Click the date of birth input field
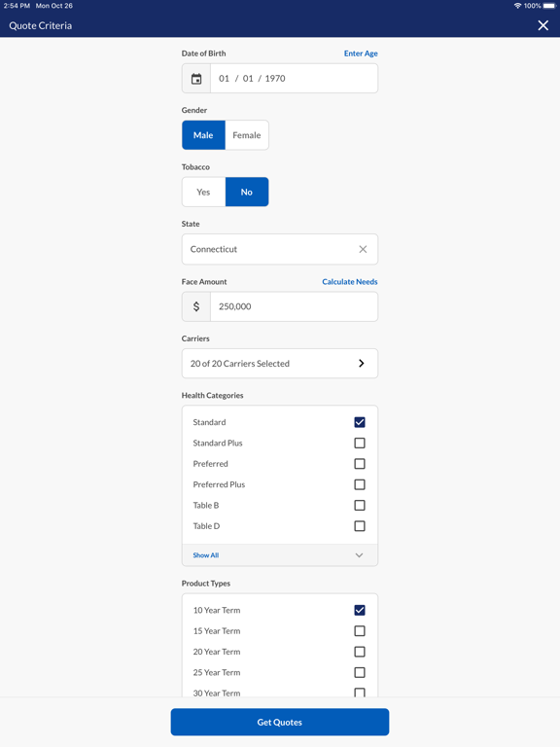Image resolution: width=560 pixels, height=747 pixels. [294, 79]
